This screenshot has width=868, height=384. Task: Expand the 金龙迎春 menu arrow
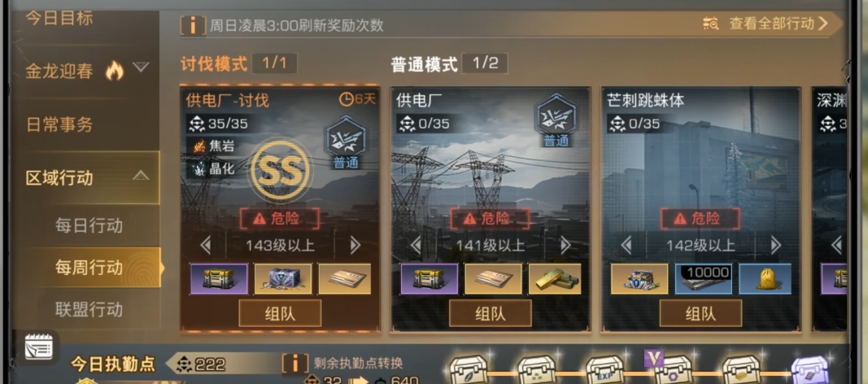(x=142, y=68)
